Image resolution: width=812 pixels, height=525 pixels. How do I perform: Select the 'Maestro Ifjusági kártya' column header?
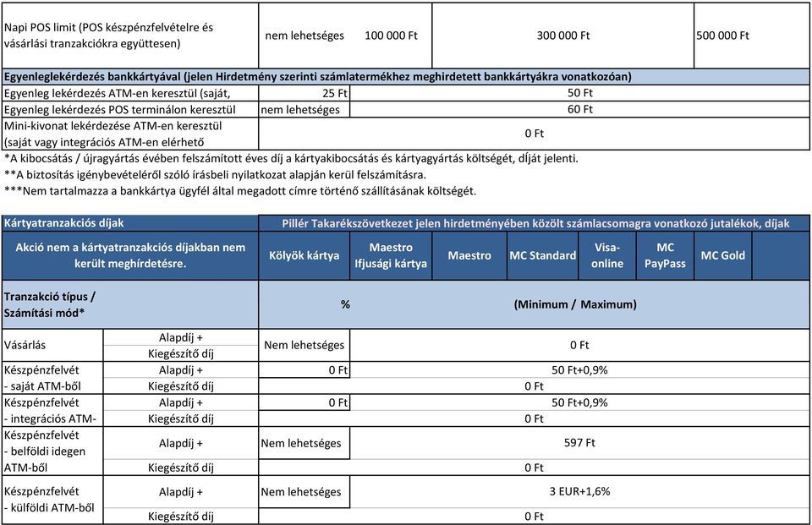[x=391, y=255]
